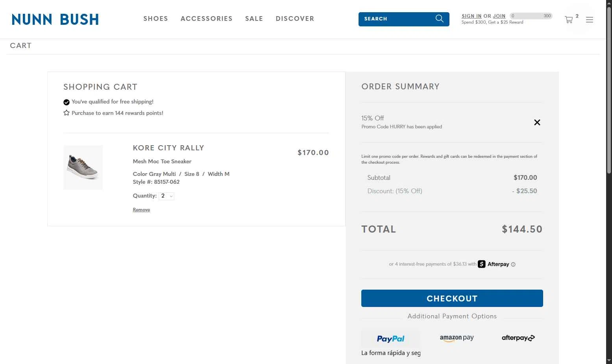Click the Sign In link
The width and height of the screenshot is (612, 364).
pyautogui.click(x=471, y=16)
